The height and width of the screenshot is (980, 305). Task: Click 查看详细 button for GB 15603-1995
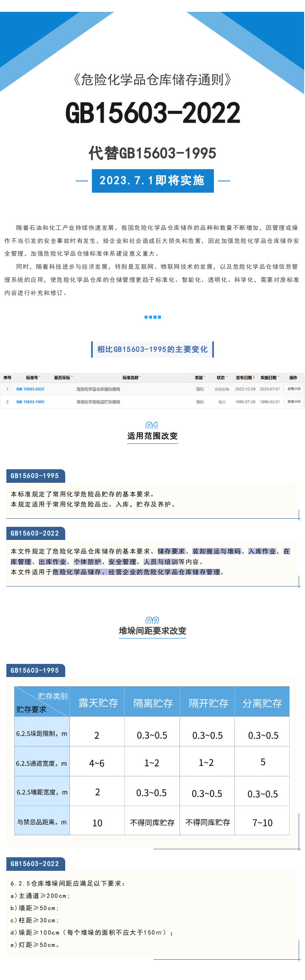pos(294,402)
